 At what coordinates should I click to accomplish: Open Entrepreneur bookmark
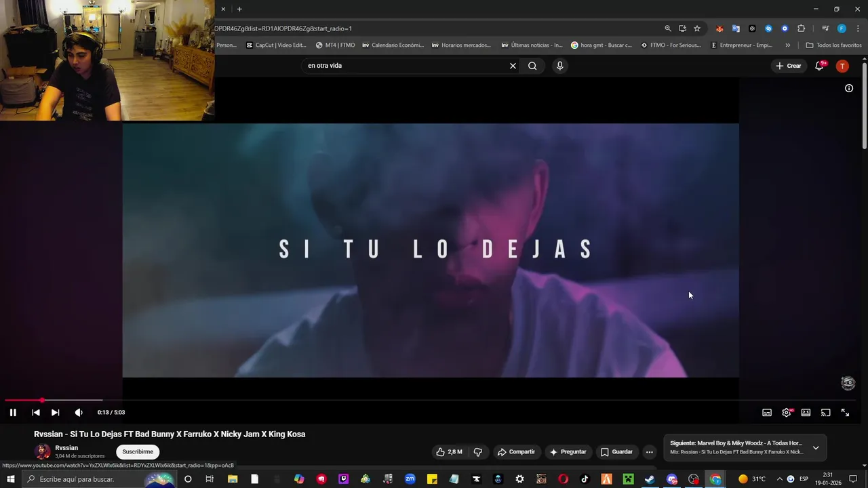coord(741,45)
